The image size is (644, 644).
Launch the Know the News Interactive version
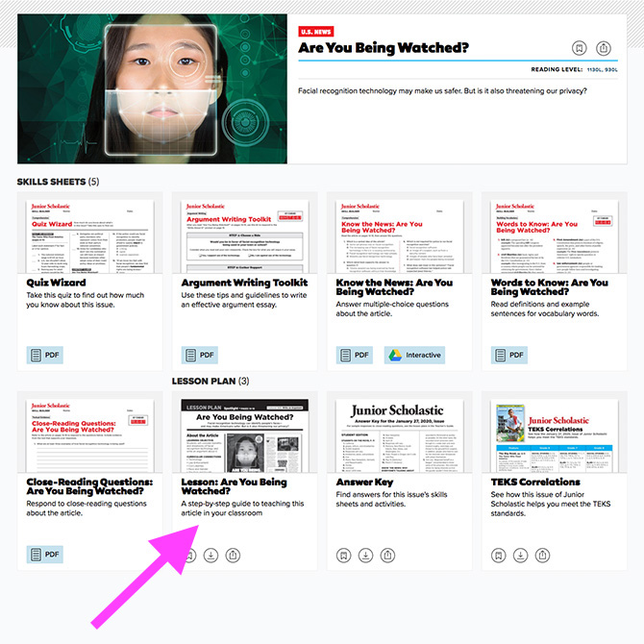(414, 355)
